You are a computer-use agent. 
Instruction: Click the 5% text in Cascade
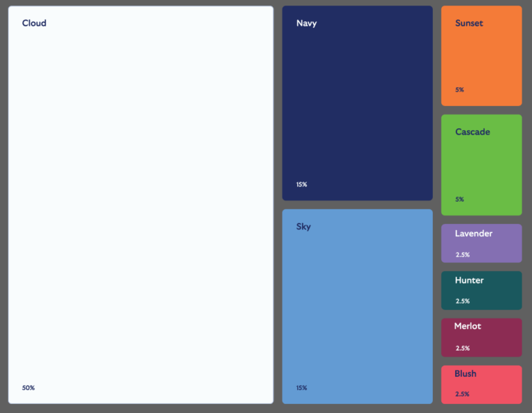point(459,200)
